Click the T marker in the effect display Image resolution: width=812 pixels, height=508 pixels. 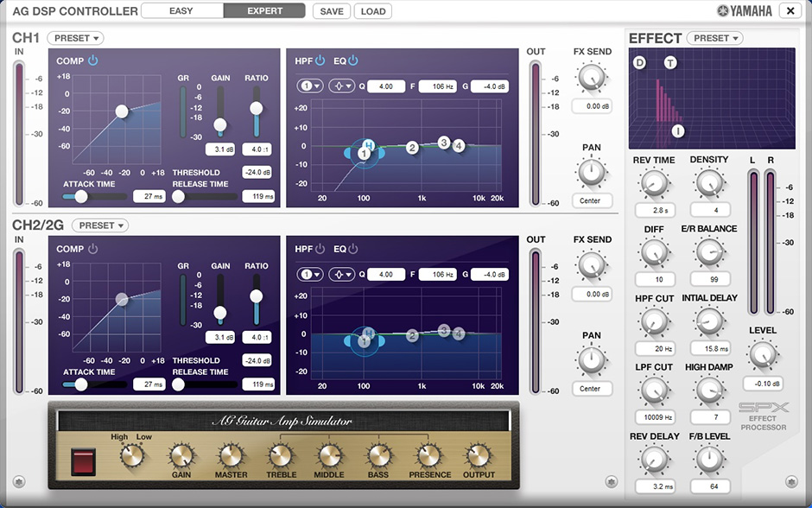[x=670, y=62]
